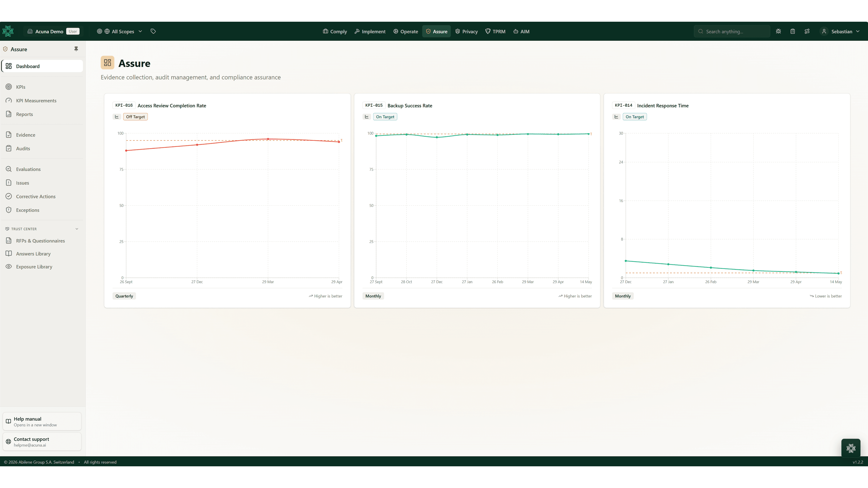Click the Answers Library book icon

[x=9, y=254]
